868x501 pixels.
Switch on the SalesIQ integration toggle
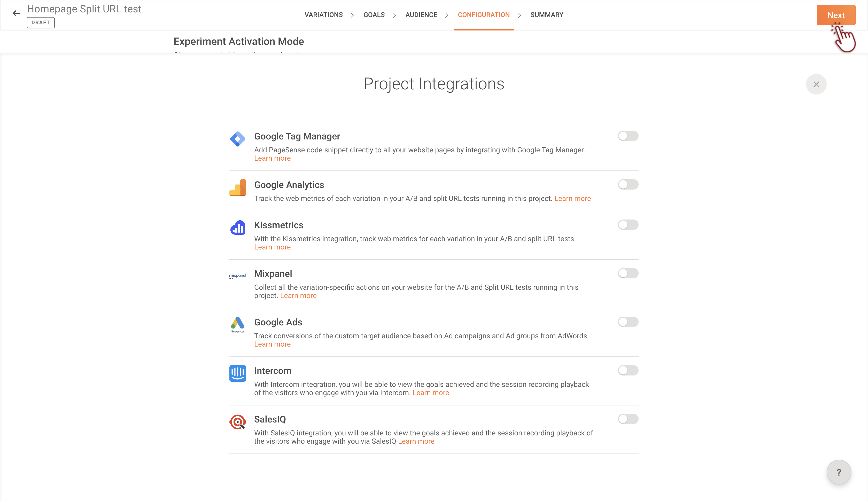click(628, 419)
